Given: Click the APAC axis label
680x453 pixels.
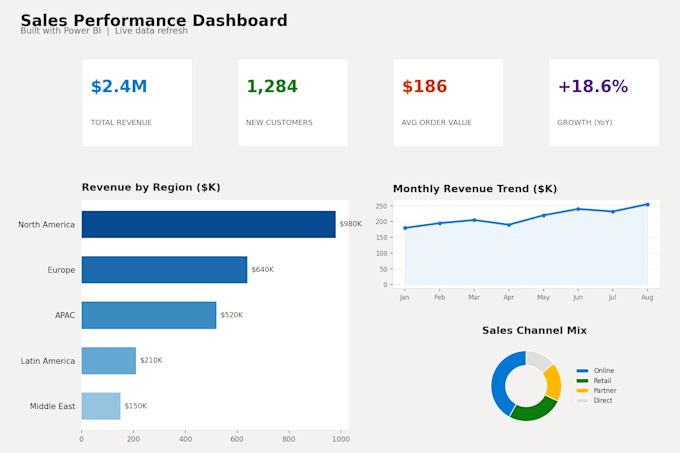Looking at the screenshot, I should click(65, 315).
